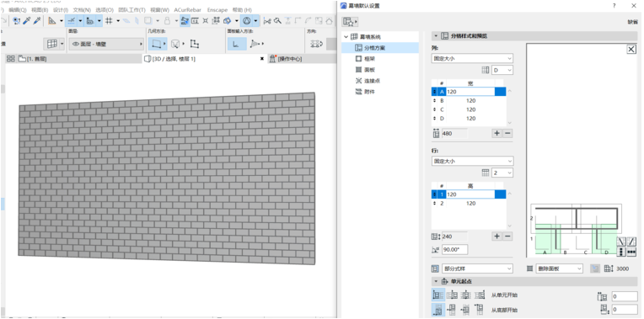
Task: Collapse the 分格样式和预览 section
Action: coord(436,36)
